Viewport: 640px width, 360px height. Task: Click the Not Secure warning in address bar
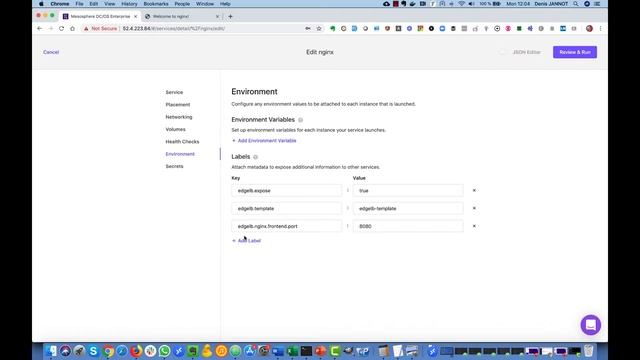pos(100,29)
